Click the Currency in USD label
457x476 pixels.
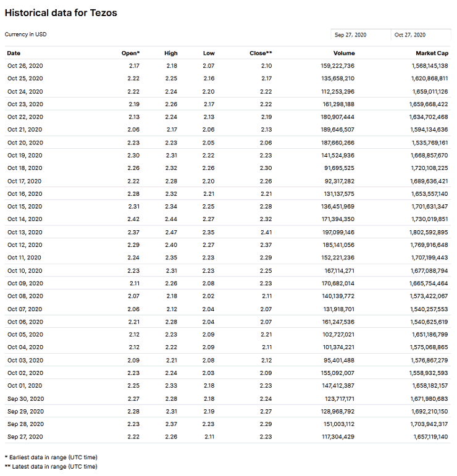25,35
